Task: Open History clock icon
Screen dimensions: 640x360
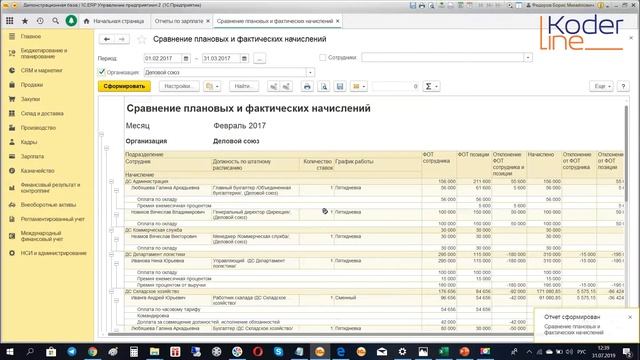Action: point(40,21)
